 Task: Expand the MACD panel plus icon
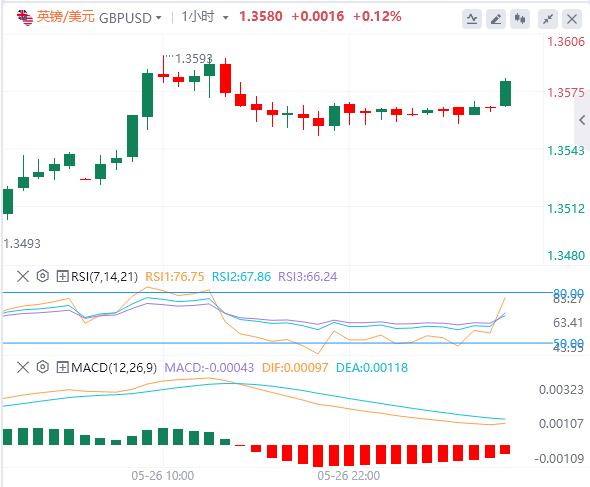tap(62, 367)
